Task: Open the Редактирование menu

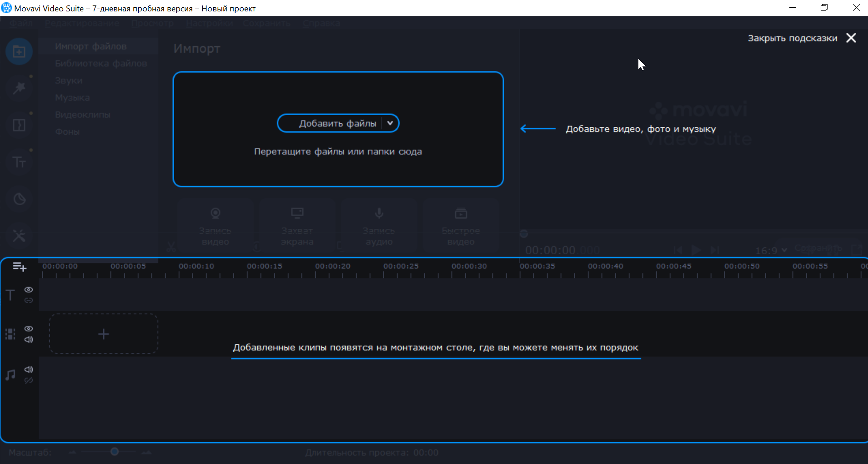Action: (82, 23)
